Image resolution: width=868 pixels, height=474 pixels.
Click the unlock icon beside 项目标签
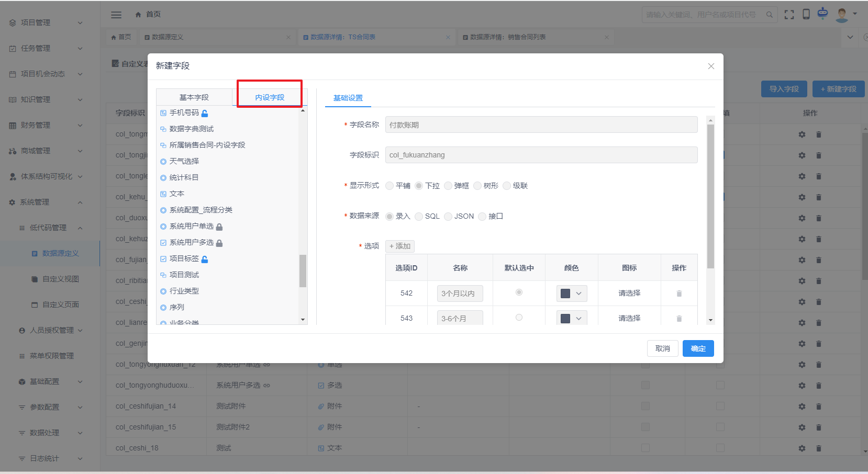[205, 259]
